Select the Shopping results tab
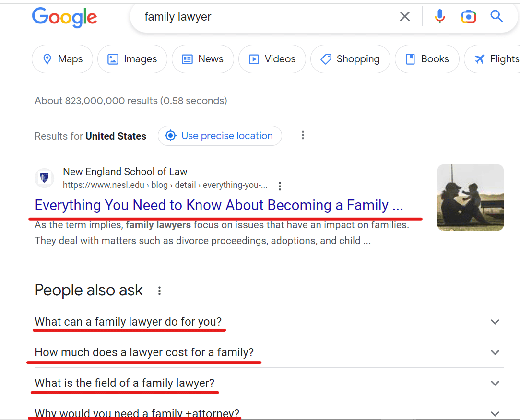Screen dimensions: 520x420 pos(350,59)
